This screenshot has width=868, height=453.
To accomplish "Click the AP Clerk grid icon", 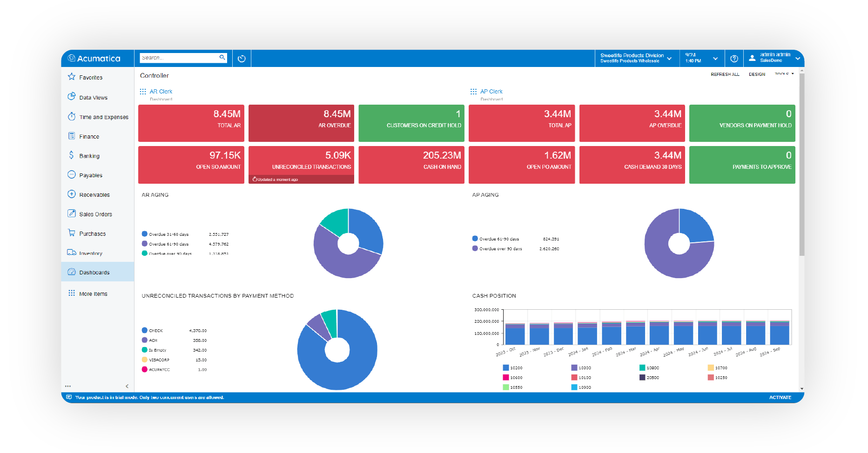I will click(x=473, y=92).
